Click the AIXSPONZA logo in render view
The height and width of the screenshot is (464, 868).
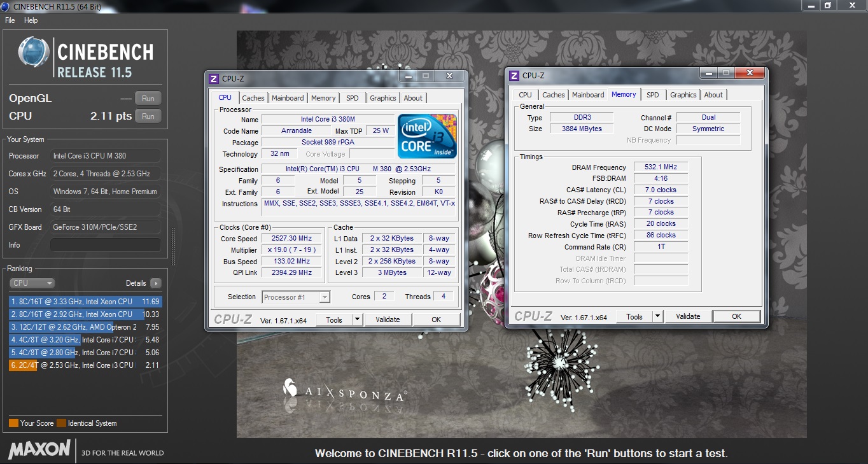click(x=345, y=390)
